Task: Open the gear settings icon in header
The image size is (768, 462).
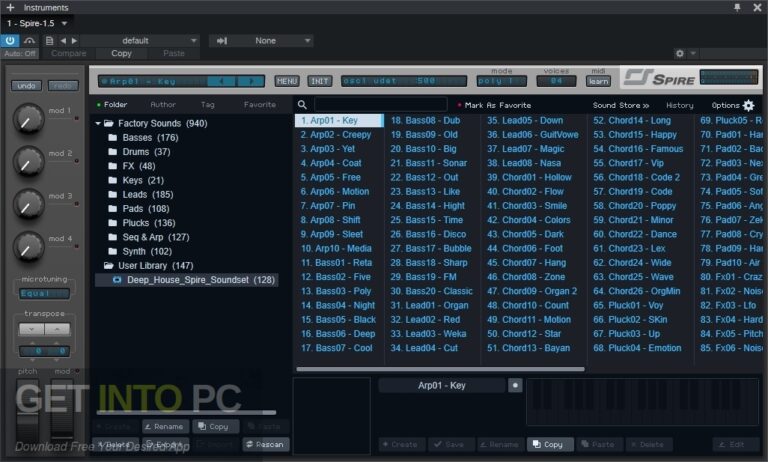Action: (x=679, y=53)
